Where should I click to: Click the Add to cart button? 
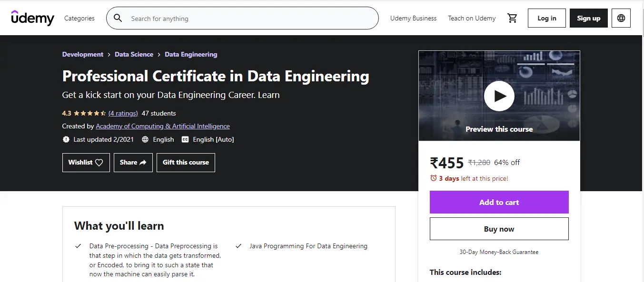coord(499,202)
